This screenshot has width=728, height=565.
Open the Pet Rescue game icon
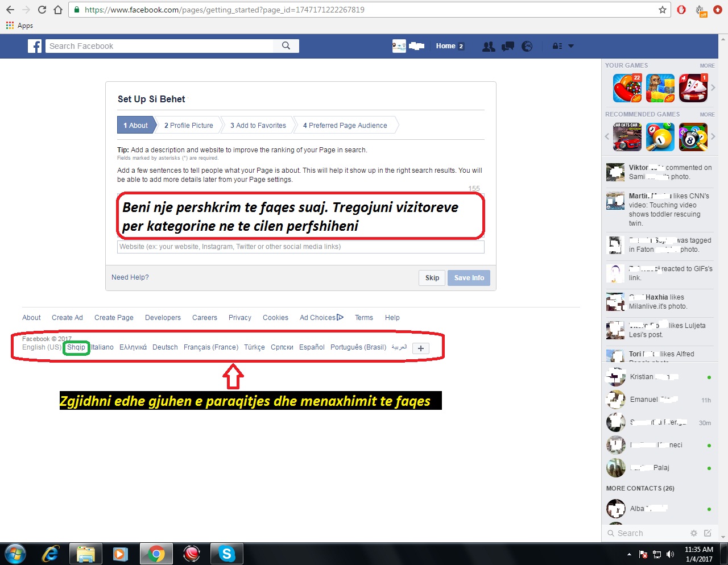660,88
